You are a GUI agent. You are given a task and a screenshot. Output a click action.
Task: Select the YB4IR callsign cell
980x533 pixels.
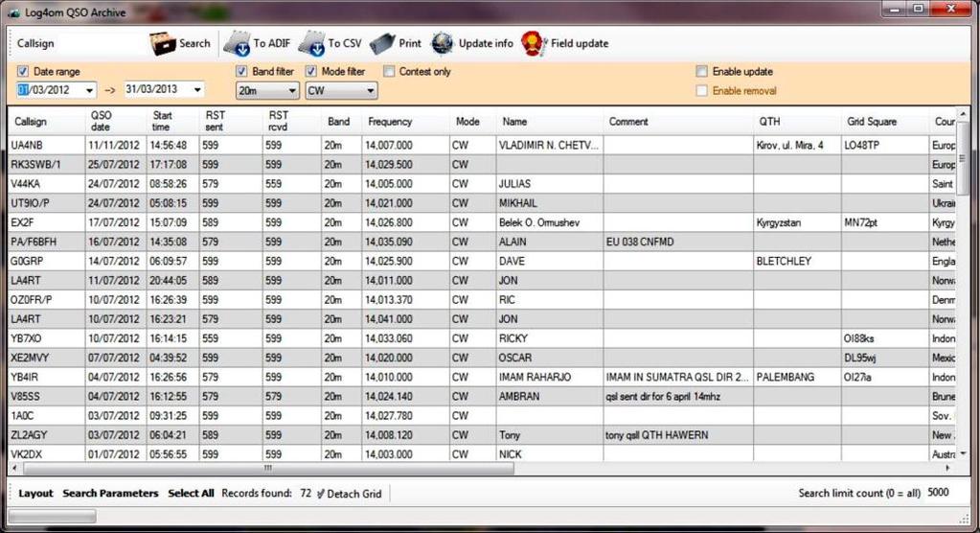click(47, 378)
